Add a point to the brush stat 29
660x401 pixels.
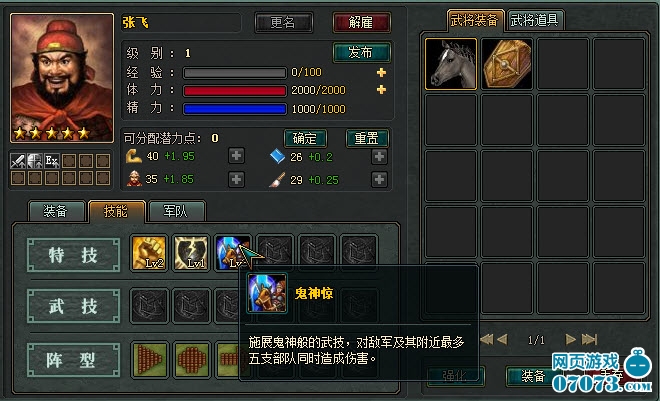pos(379,179)
